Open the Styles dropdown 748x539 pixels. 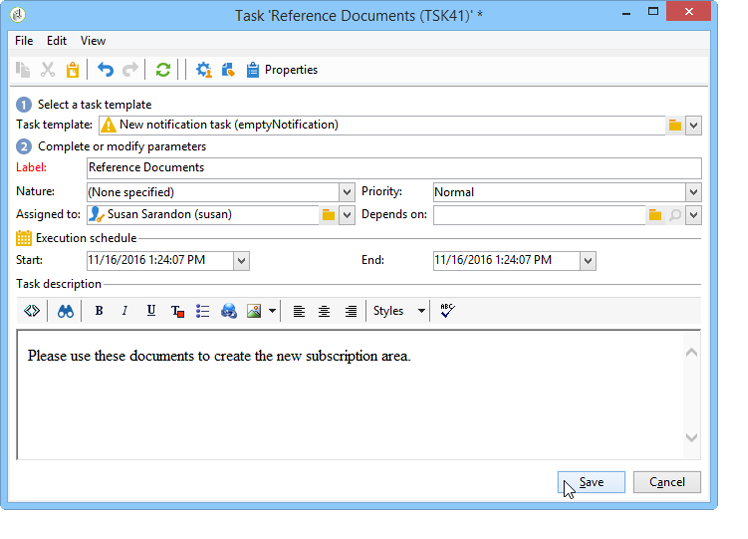[x=399, y=311]
